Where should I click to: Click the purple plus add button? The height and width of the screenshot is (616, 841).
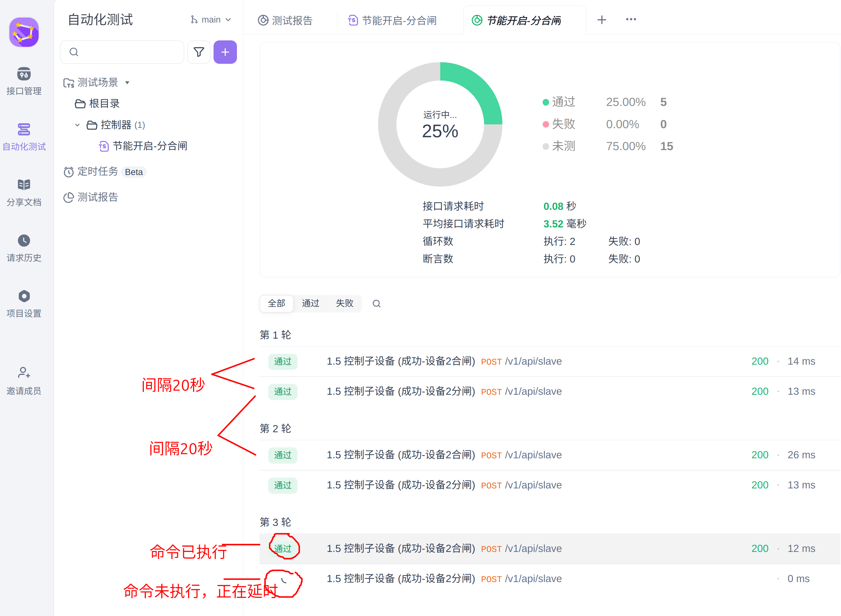click(x=225, y=52)
